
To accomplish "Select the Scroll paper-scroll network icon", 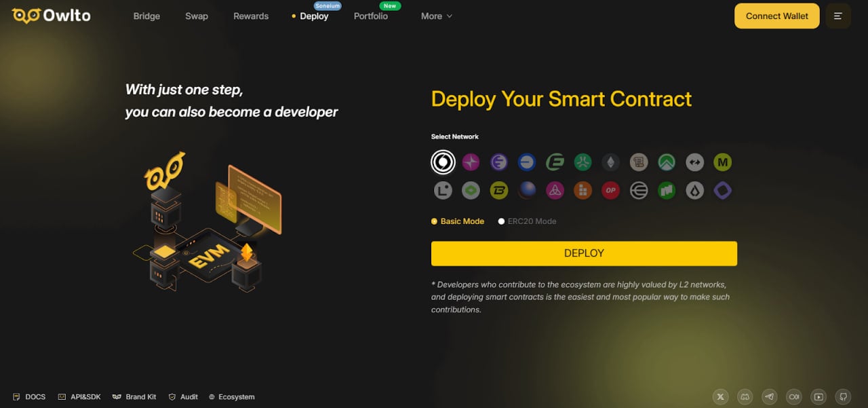I will 639,162.
